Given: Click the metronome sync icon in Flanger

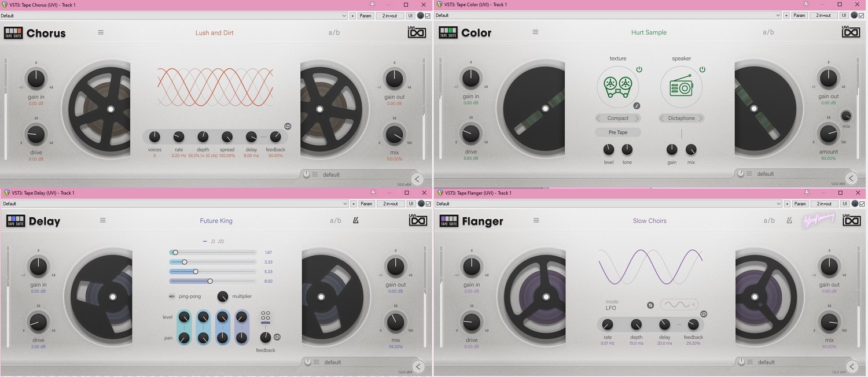Looking at the screenshot, I should click(789, 220).
